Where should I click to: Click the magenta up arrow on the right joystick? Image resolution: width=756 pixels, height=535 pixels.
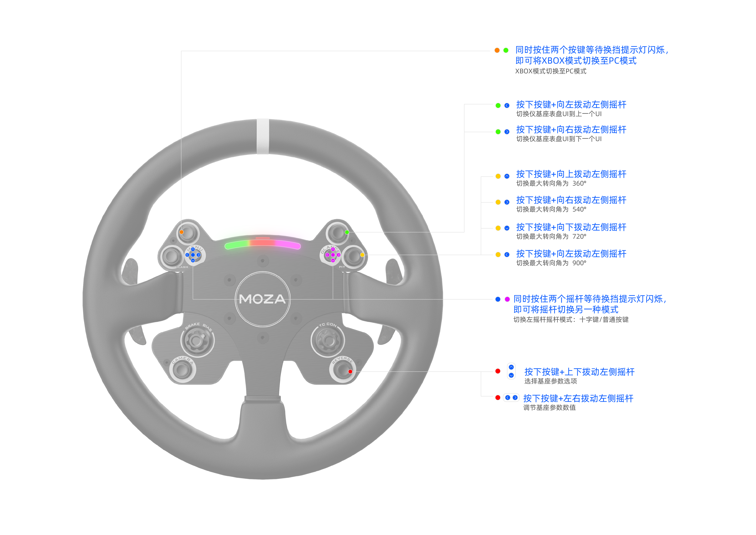(333, 249)
